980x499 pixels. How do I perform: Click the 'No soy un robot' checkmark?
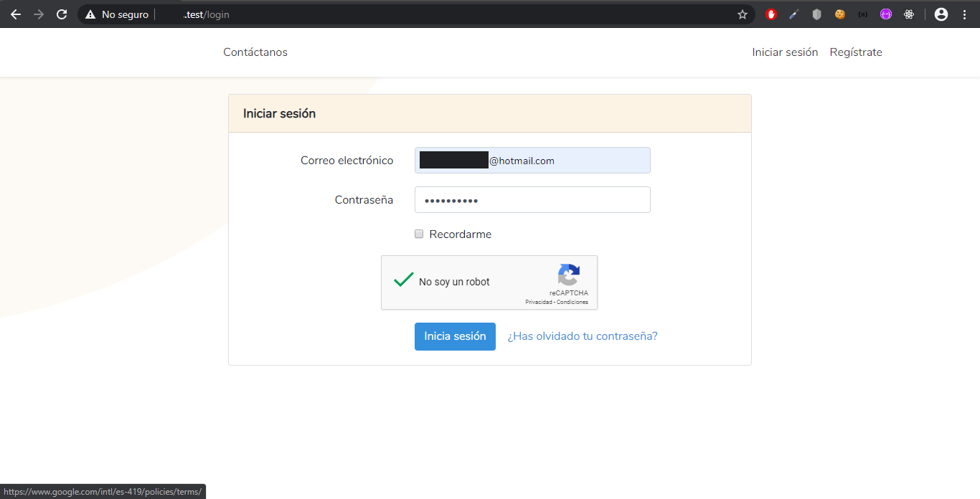403,280
